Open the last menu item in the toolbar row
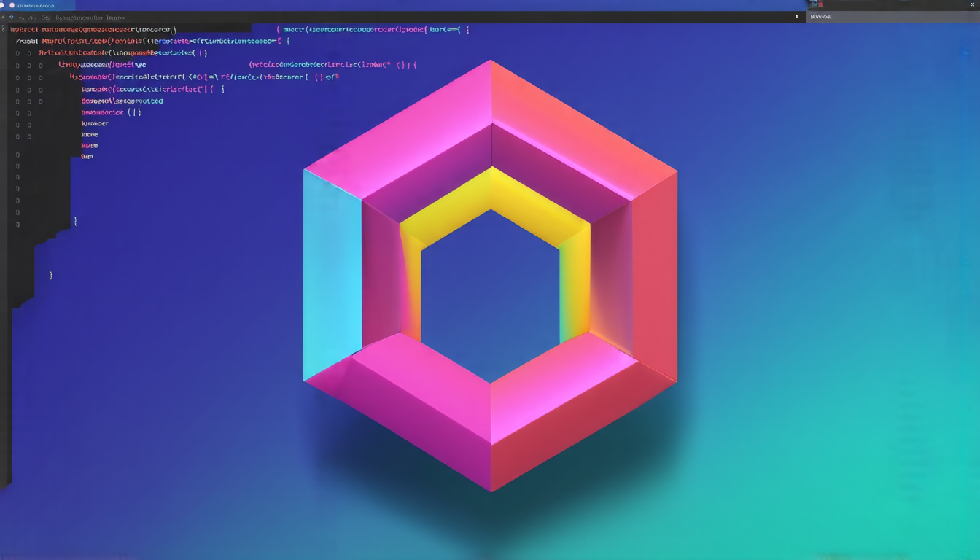 [115, 17]
